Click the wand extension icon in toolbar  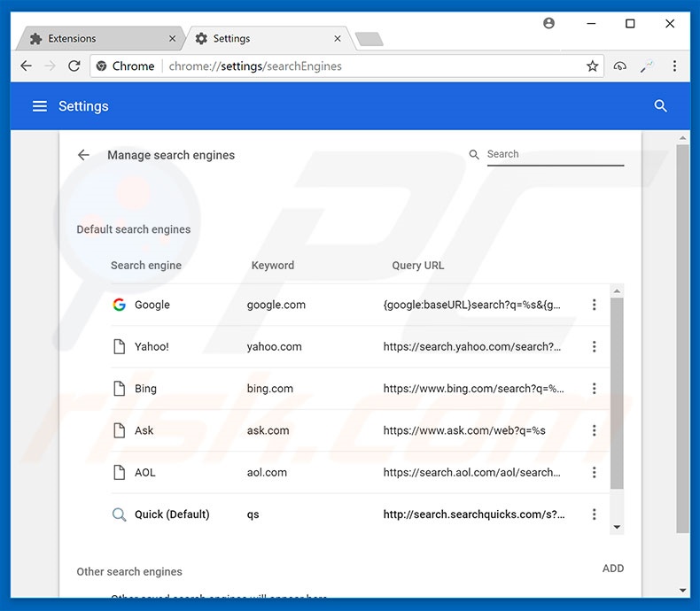647,66
